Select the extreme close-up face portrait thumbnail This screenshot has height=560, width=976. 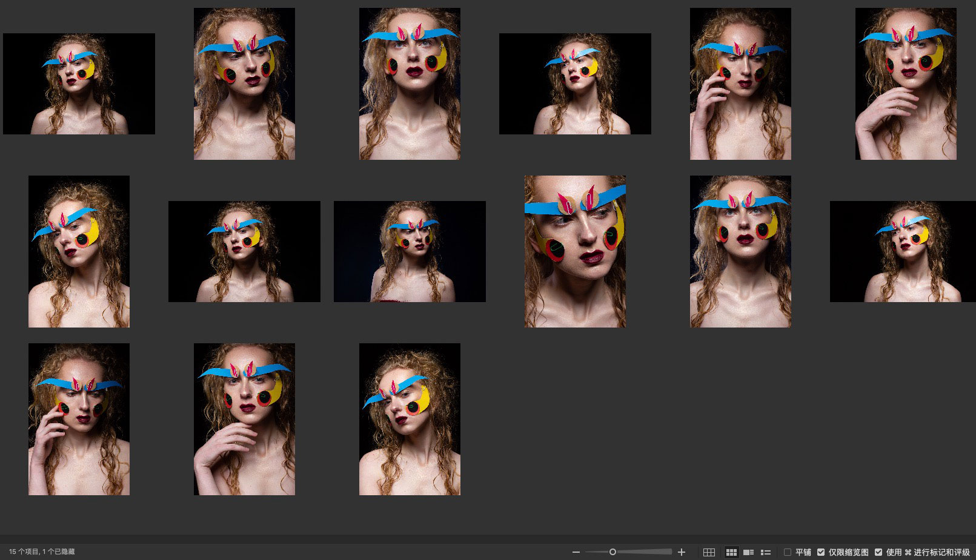[x=575, y=251]
